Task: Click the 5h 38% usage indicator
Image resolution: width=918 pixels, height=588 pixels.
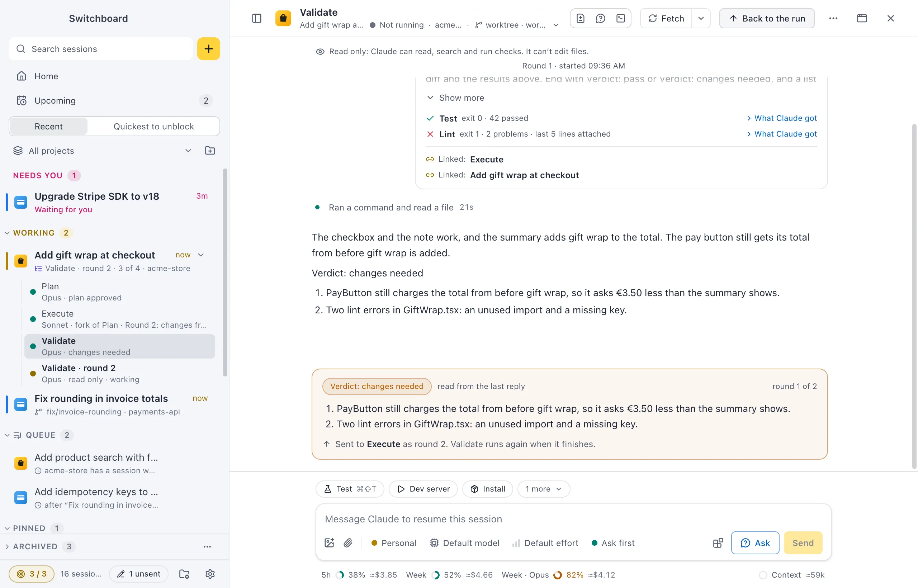Action: coord(359,575)
